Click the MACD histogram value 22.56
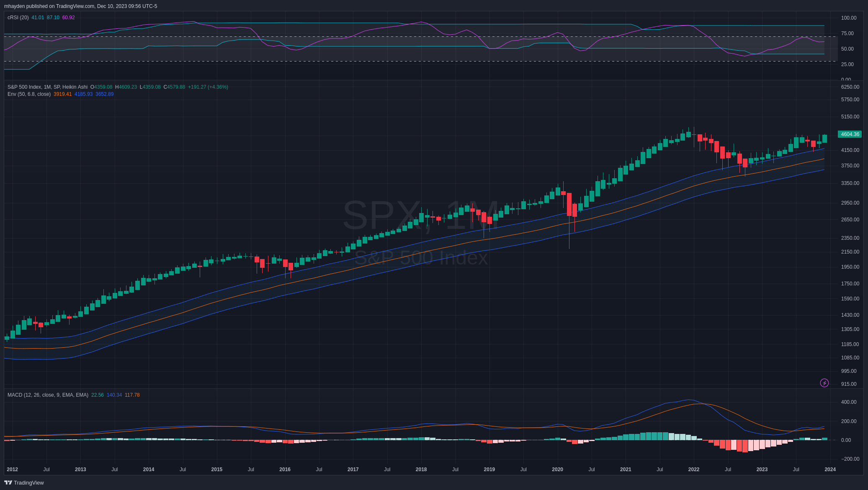Image resolution: width=868 pixels, height=490 pixels. [98, 395]
